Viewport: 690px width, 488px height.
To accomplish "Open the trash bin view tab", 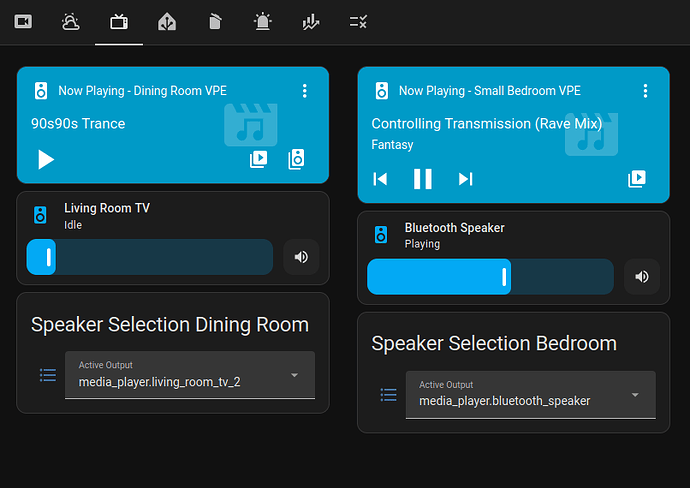I will (215, 22).
